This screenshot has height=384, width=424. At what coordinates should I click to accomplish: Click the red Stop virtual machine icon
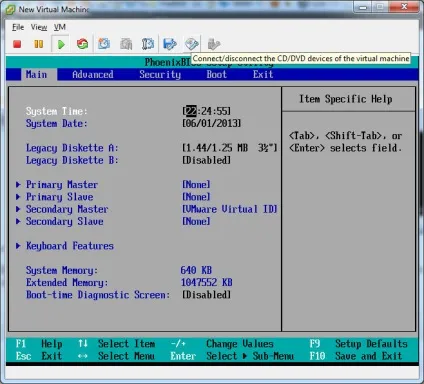tap(17, 44)
